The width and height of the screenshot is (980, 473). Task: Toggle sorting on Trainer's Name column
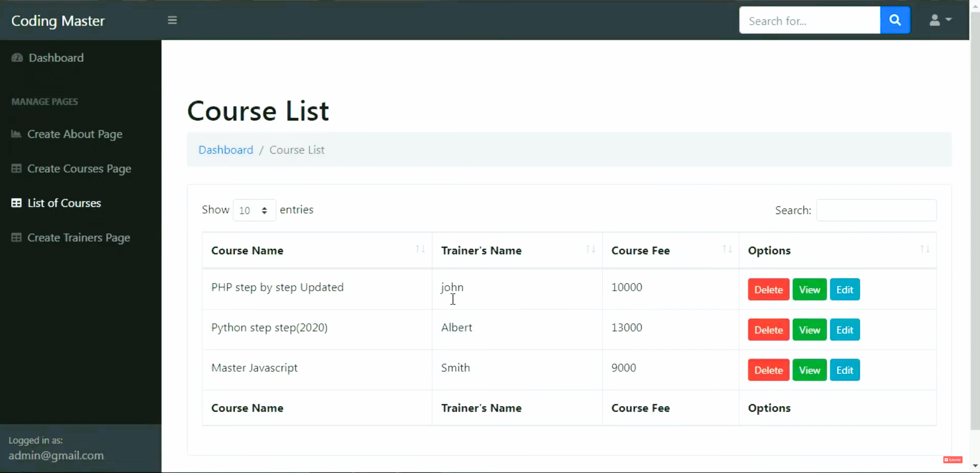[590, 250]
